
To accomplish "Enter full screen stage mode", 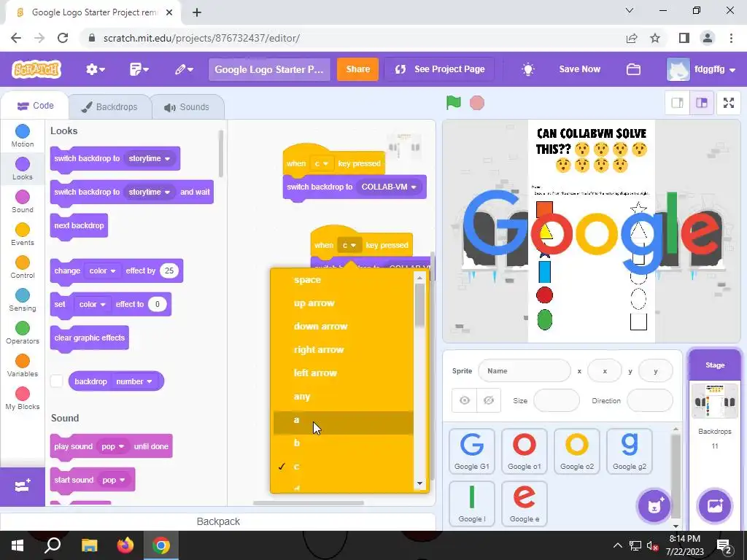I will (729, 103).
